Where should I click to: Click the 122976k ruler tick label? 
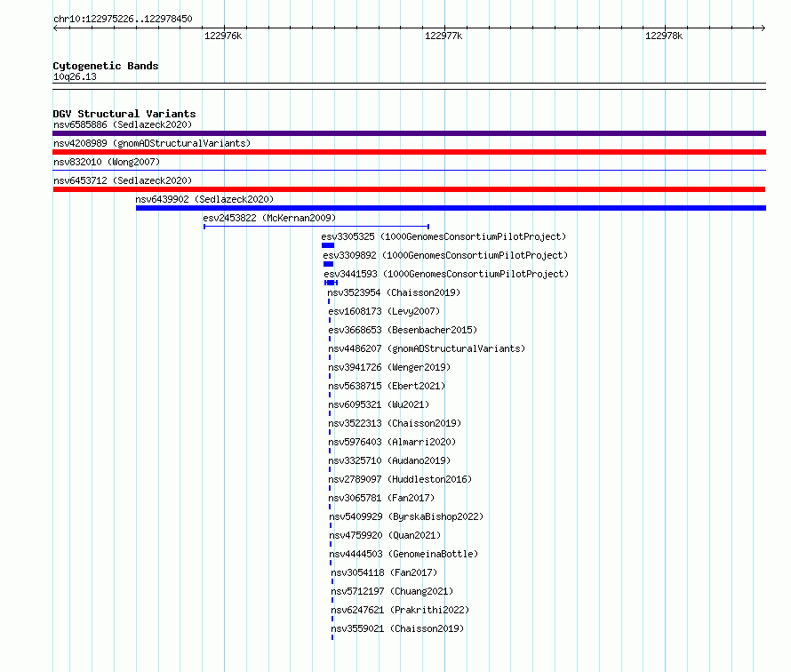coord(223,36)
